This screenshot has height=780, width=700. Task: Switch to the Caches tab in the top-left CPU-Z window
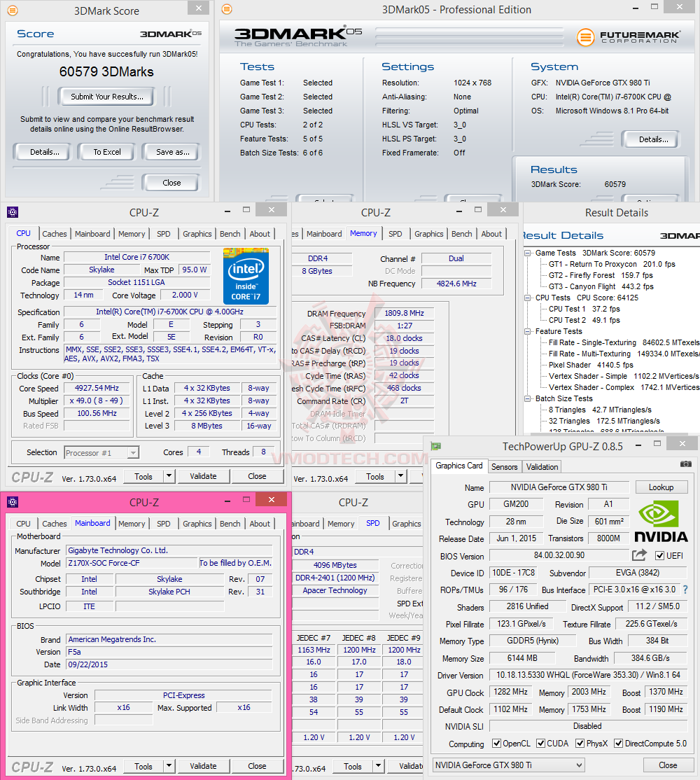coord(54,234)
